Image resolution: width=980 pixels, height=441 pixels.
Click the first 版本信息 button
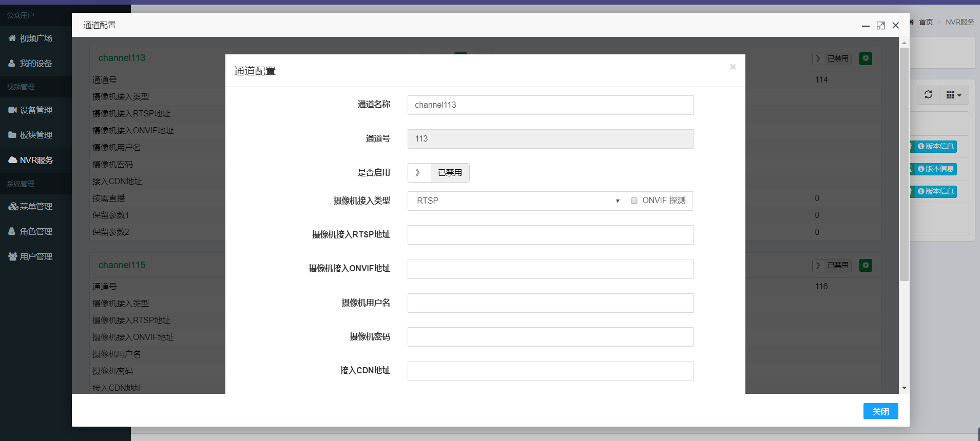click(x=935, y=147)
